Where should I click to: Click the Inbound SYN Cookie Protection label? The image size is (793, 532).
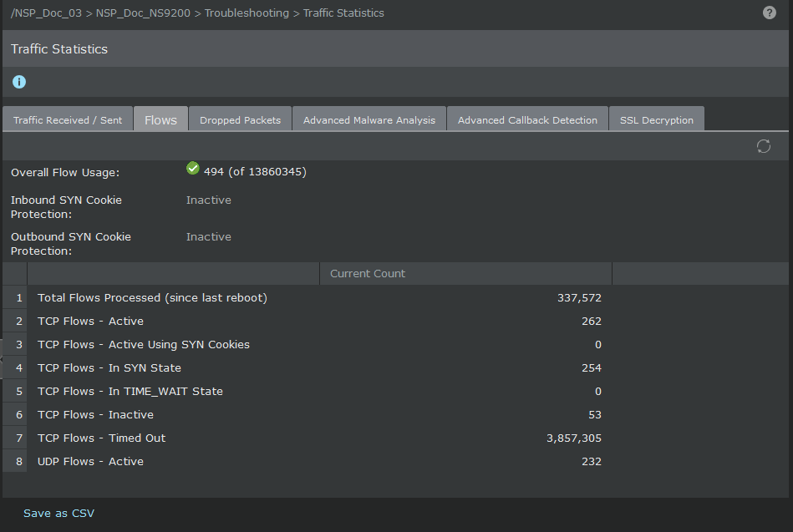(66, 207)
